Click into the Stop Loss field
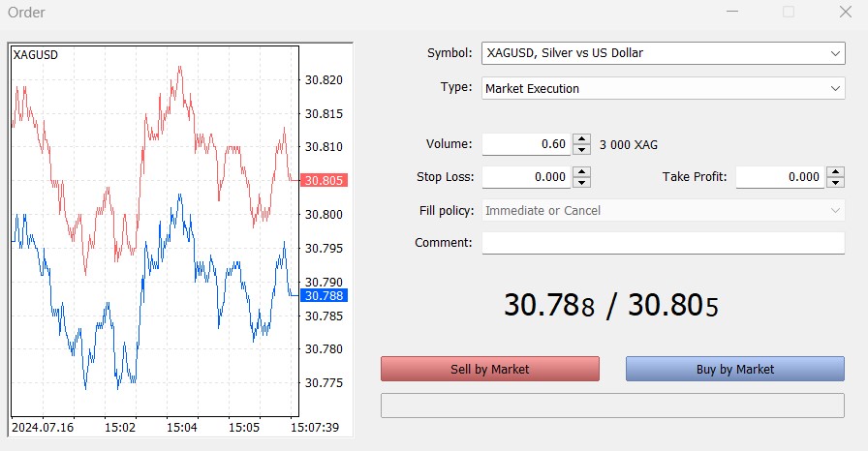 pos(525,177)
